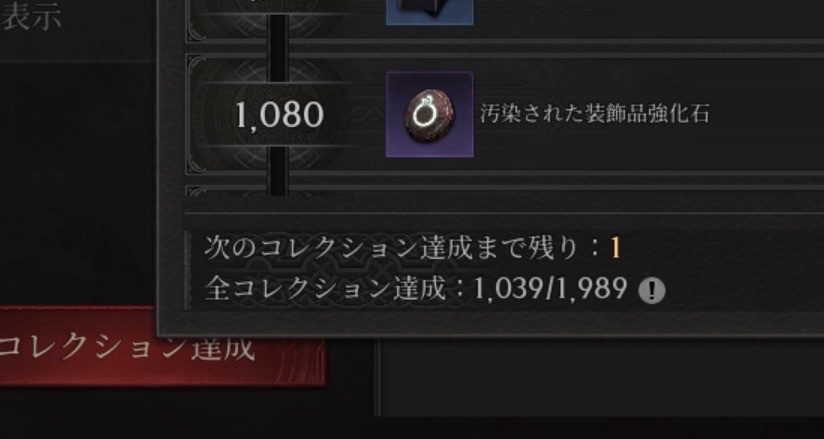The image size is (824, 439).
Task: Click the dark sidebar area beneath 表示
Action: tap(78, 179)
